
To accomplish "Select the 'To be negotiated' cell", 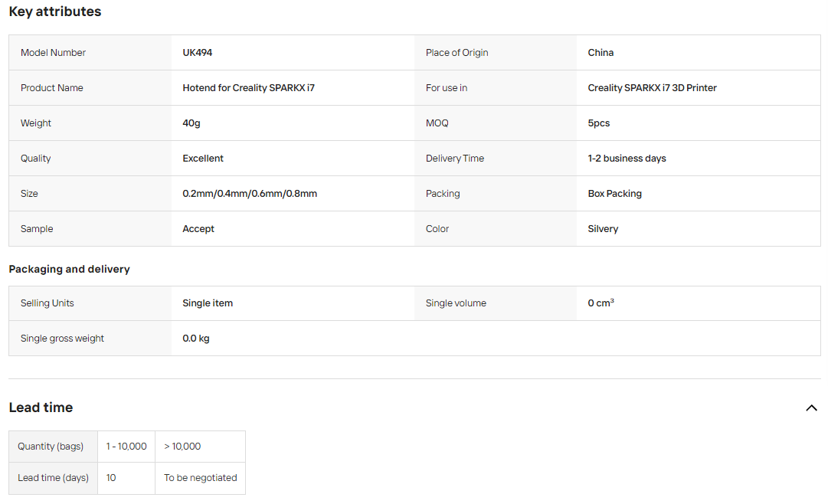I will pos(200,478).
